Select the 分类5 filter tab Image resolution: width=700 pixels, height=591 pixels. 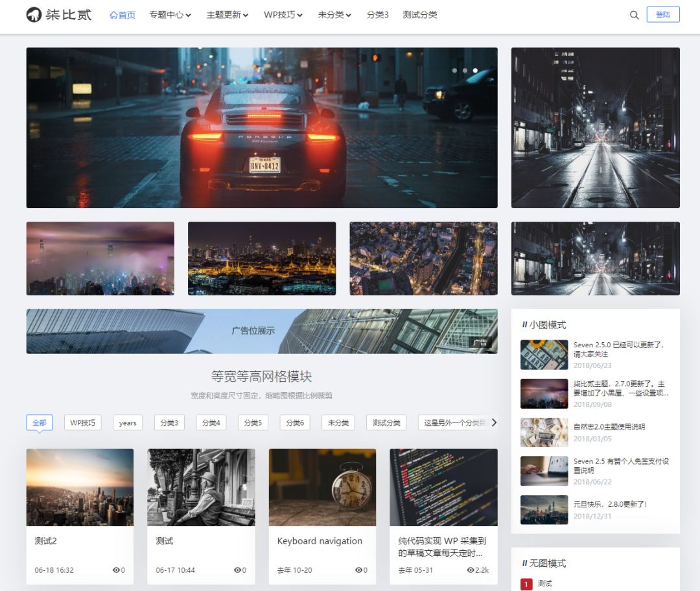click(253, 423)
